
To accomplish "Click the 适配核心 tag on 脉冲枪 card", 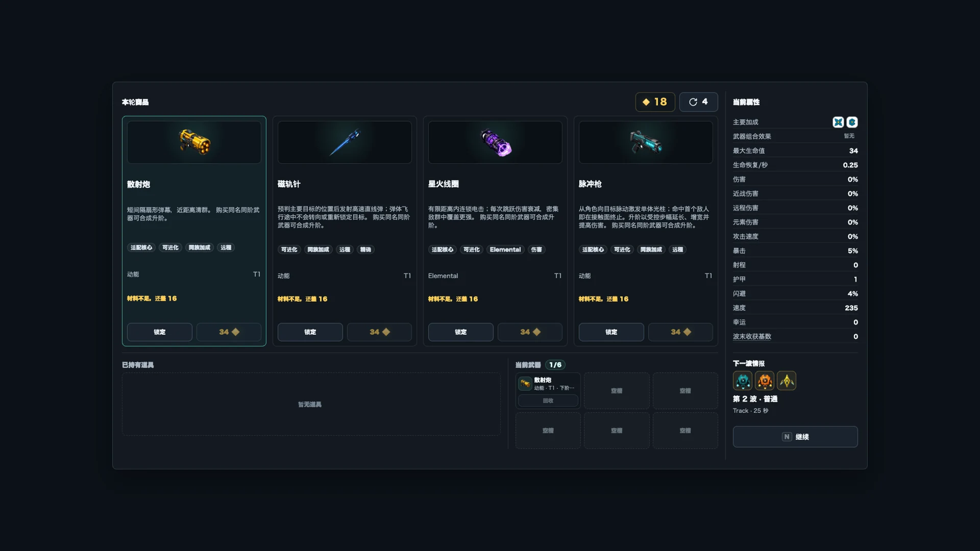I will click(x=593, y=249).
